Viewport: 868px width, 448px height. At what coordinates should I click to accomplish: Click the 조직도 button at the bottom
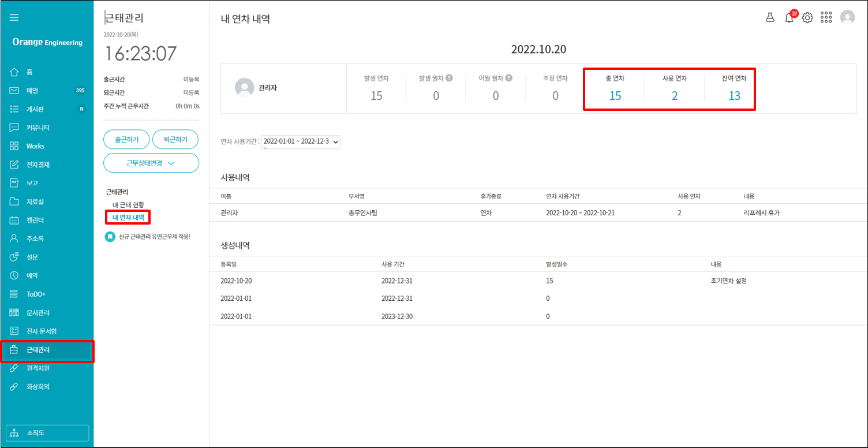(x=47, y=433)
